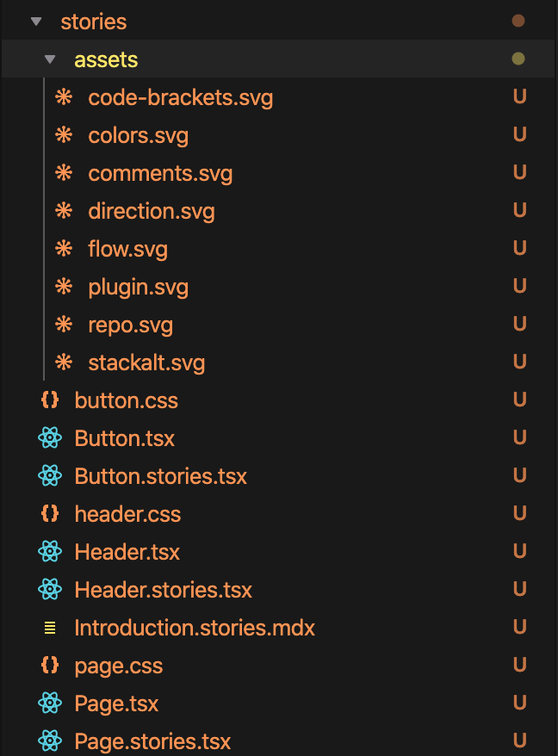Open the flow.svg file
Image resolution: width=558 pixels, height=756 pixels.
click(127, 248)
